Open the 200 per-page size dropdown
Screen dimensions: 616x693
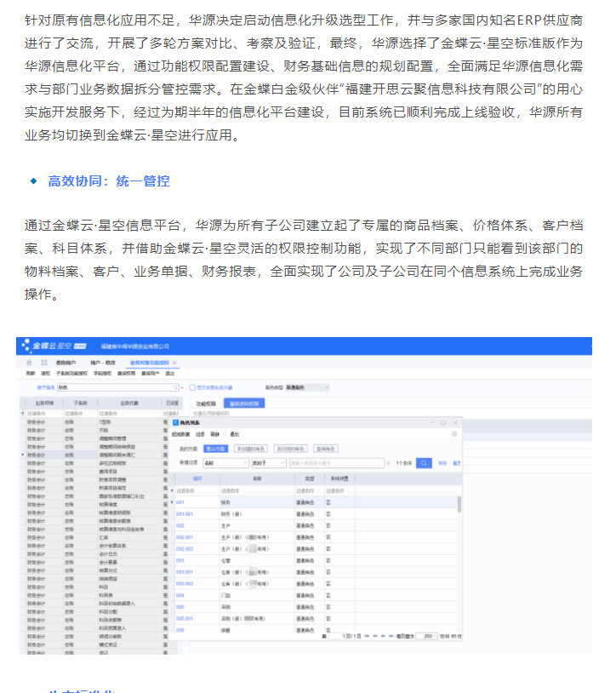click(x=426, y=636)
